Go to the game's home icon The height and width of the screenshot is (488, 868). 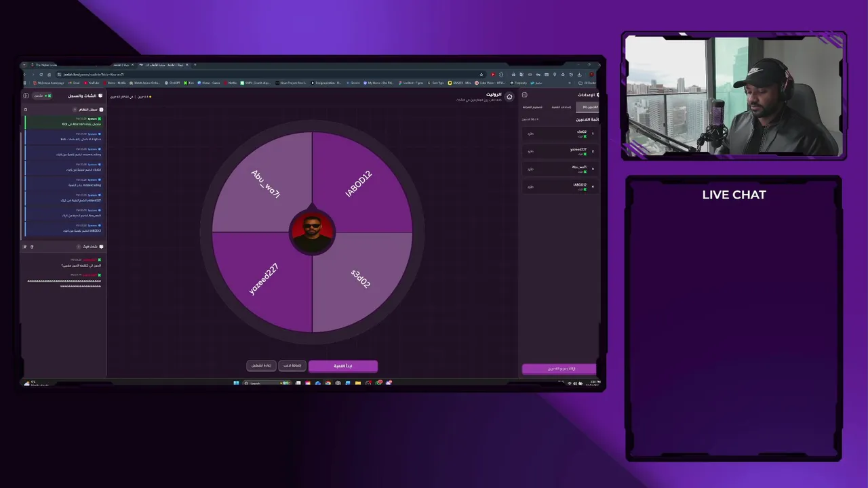click(x=510, y=97)
